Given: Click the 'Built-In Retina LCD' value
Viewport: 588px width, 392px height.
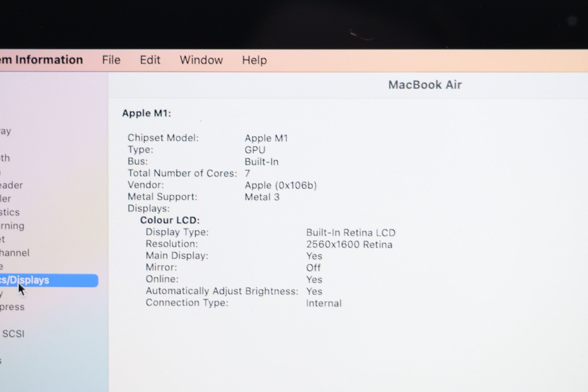Looking at the screenshot, I should (x=351, y=233).
